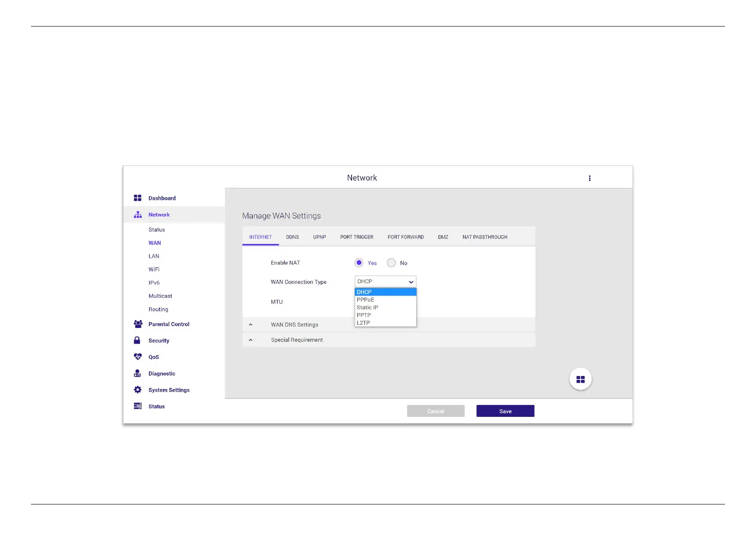The width and height of the screenshot is (756, 535).
Task: Open Dashboard from the sidebar
Action: point(162,198)
